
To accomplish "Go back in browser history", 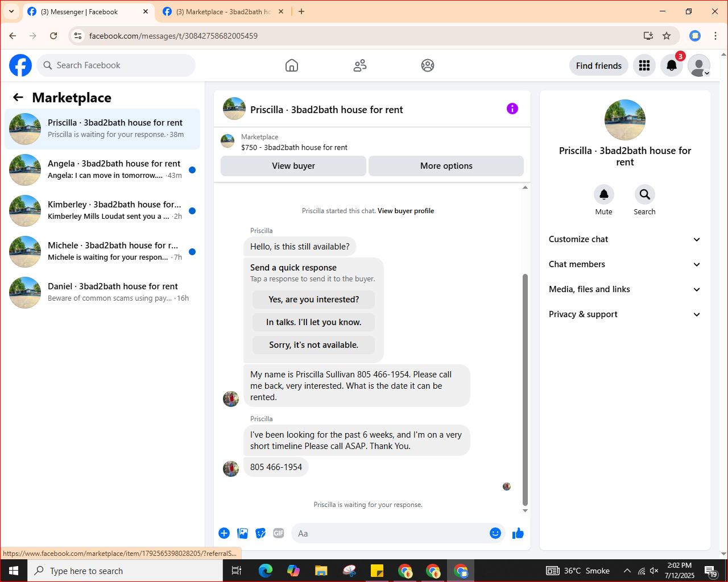I will click(x=13, y=36).
